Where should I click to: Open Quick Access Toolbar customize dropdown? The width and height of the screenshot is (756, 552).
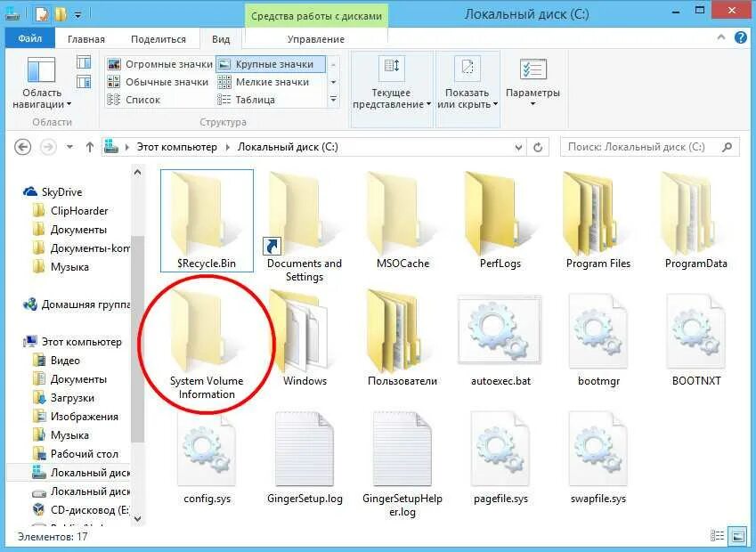[x=77, y=16]
